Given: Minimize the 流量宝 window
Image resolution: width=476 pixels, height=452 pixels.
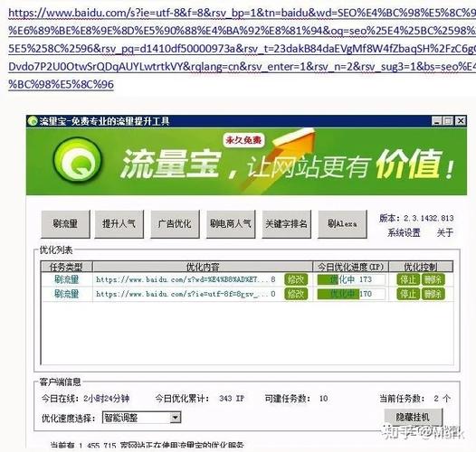Looking at the screenshot, I should 436,121.
